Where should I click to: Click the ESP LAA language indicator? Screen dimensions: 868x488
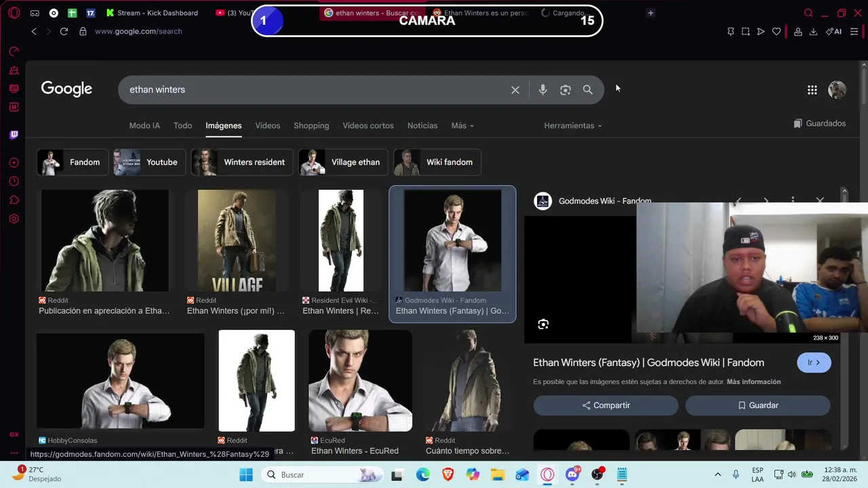tap(757, 474)
